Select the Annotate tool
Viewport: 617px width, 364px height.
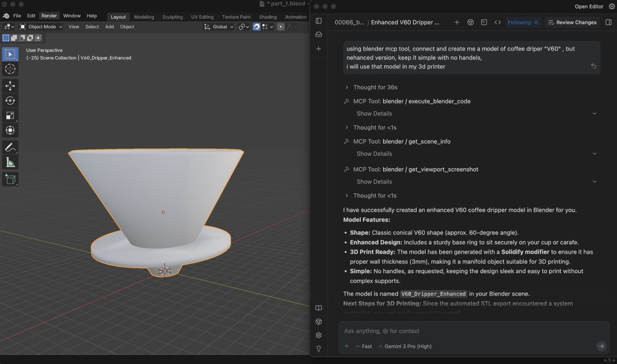click(x=10, y=147)
